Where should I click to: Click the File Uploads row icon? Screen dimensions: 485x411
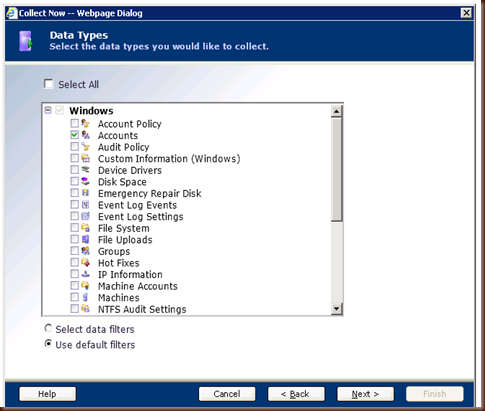pos(86,239)
